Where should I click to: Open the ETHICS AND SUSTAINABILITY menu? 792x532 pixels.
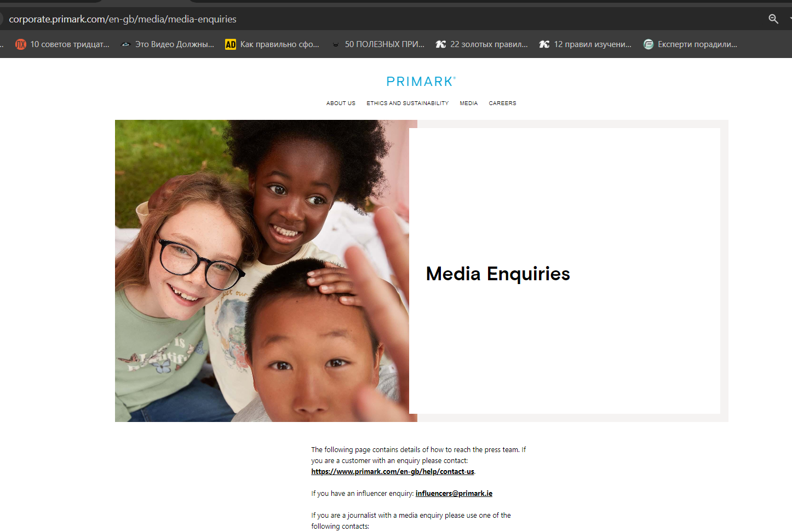408,103
